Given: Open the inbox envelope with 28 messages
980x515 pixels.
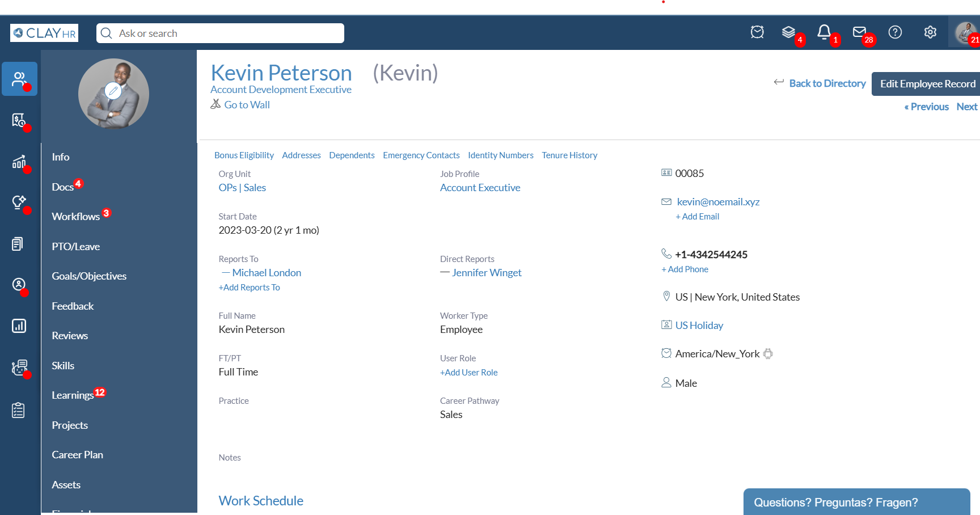Looking at the screenshot, I should click(860, 32).
